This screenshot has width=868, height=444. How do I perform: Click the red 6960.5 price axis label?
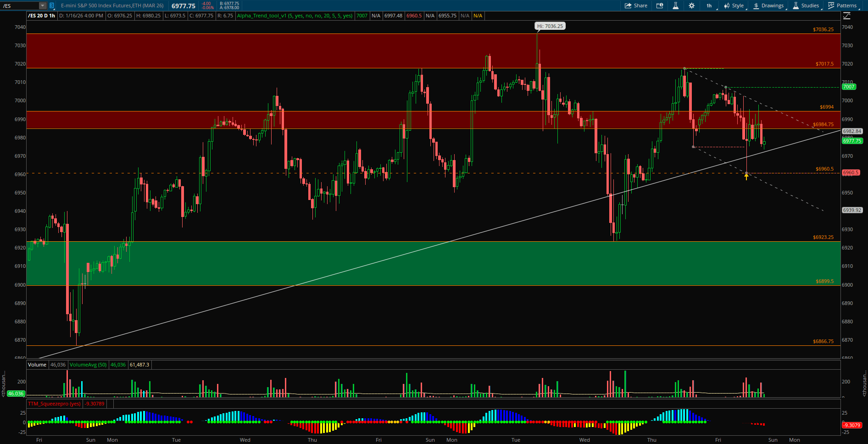851,172
